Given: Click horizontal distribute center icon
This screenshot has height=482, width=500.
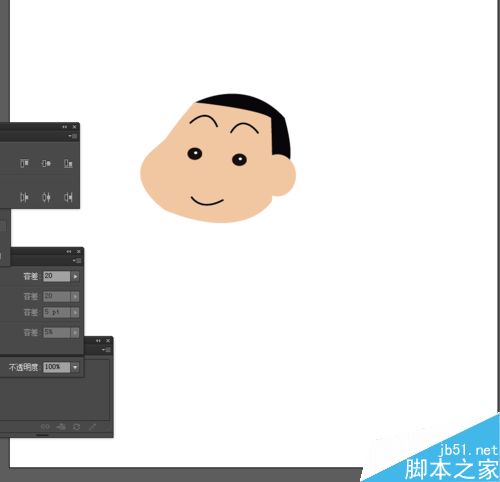Looking at the screenshot, I should click(x=46, y=197).
